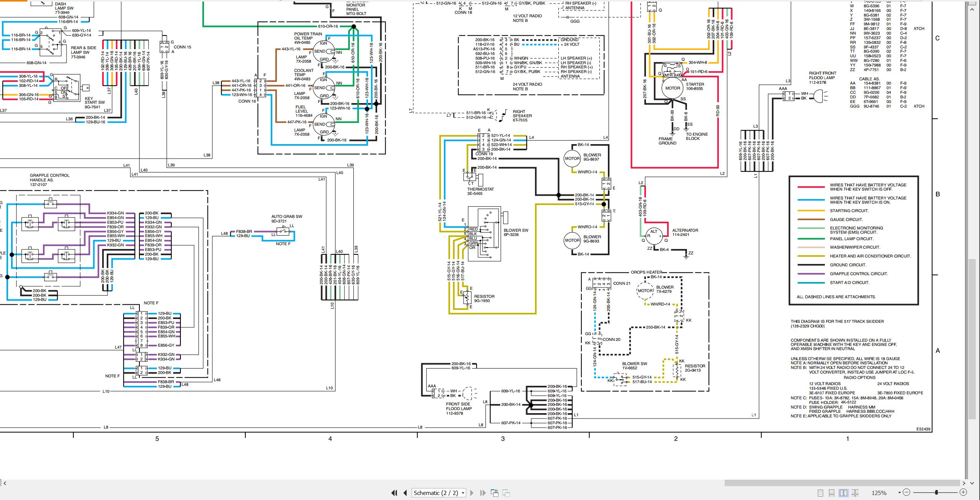Click the horizontal scrollbar thumb
This screenshot has height=500, width=980.
coord(842,483)
